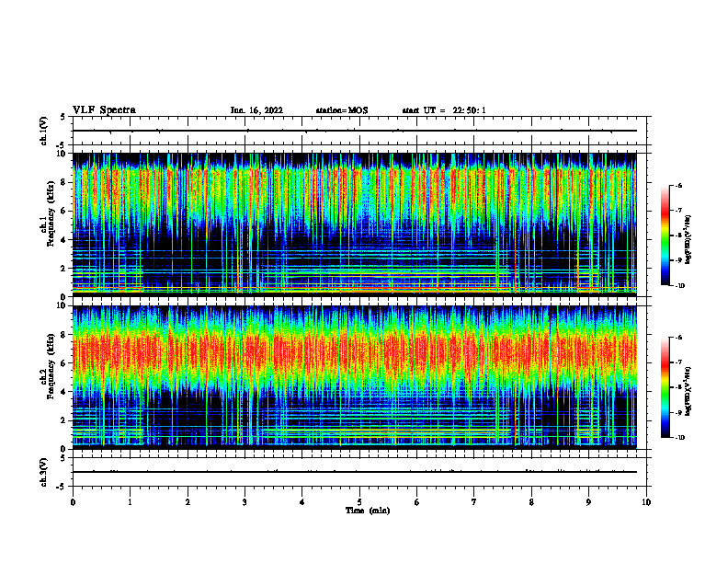Screen dimensions: 728x563
Task: Click the time axis tick label "7"
Action: (x=474, y=502)
